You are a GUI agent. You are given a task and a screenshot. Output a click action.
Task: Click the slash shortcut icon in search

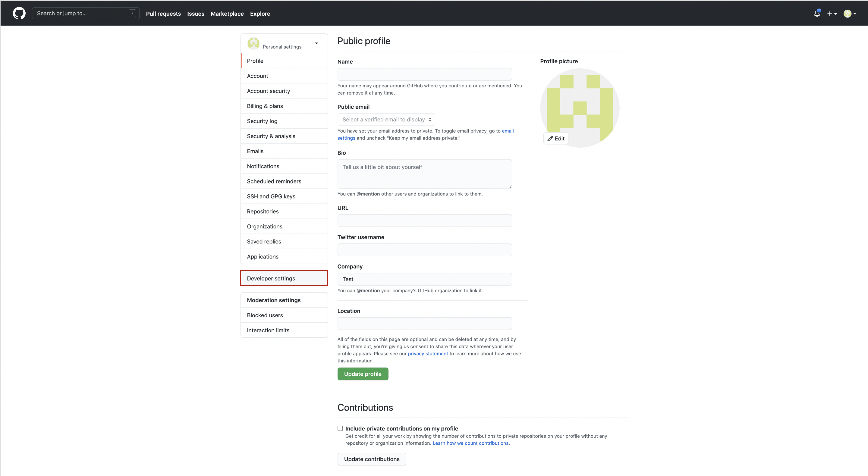click(x=132, y=14)
